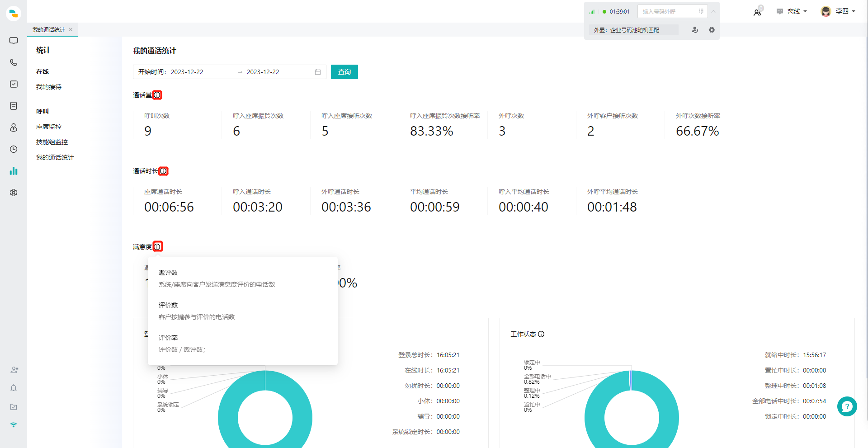Click the 呼入座席振铃次数 value 6
The width and height of the screenshot is (868, 448).
pos(236,131)
